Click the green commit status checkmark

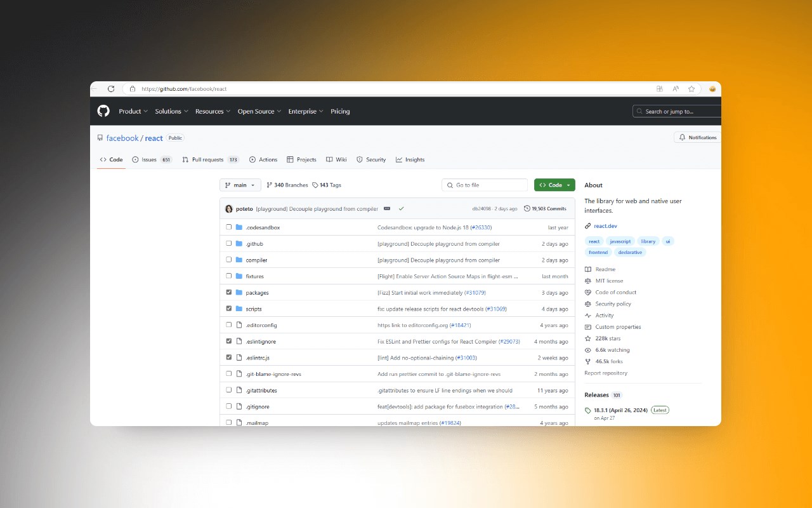pyautogui.click(x=402, y=209)
